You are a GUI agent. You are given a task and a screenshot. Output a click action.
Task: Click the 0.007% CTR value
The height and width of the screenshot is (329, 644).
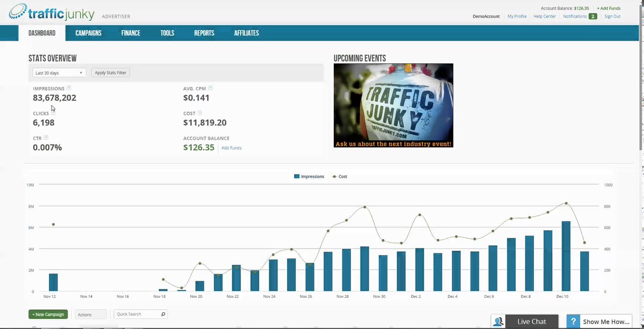[47, 148]
